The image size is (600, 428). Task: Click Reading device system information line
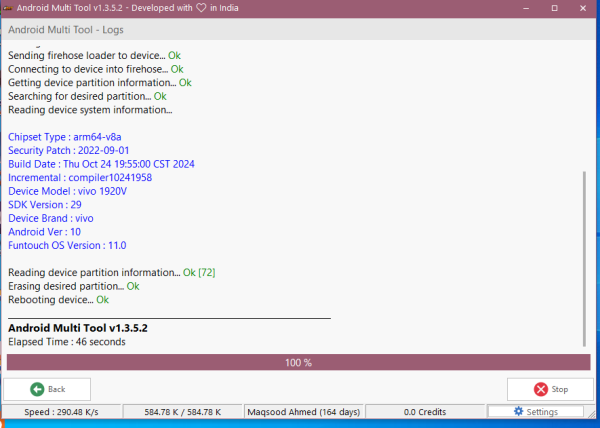tap(90, 110)
